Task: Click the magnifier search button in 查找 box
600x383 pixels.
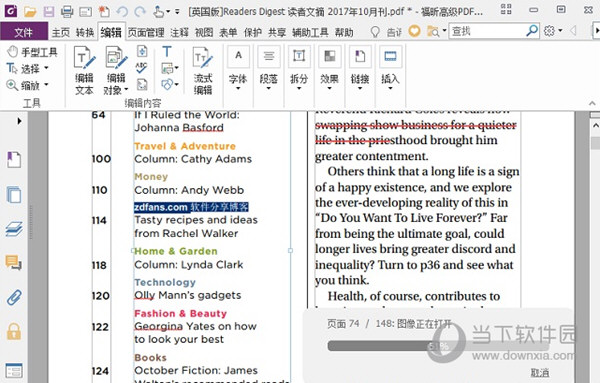Action: [x=532, y=31]
